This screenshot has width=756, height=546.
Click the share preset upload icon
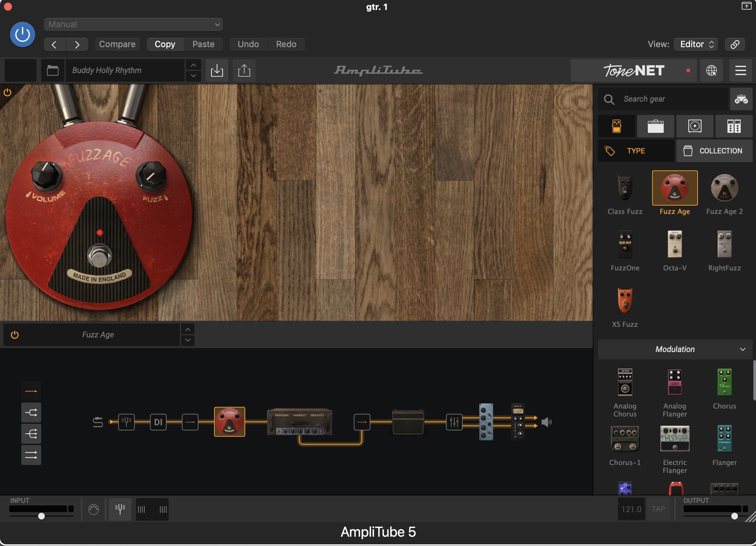[x=244, y=70]
